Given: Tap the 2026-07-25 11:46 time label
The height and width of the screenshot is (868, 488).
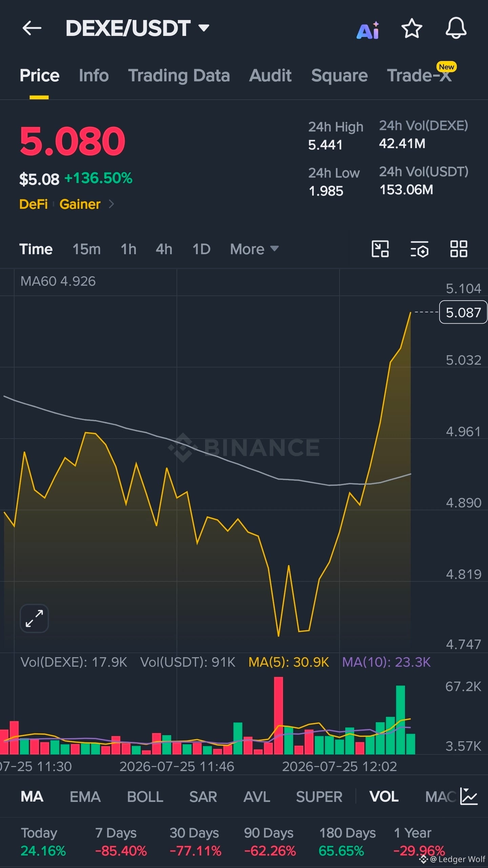Looking at the screenshot, I should point(177,766).
